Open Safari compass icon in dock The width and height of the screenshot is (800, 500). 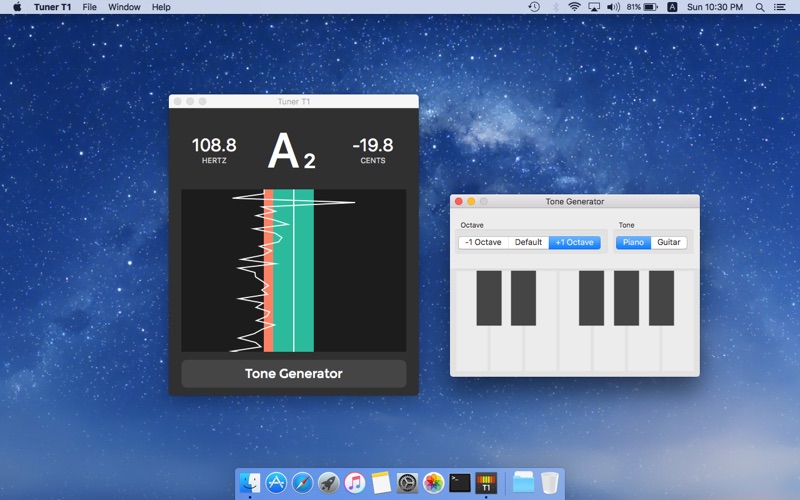(302, 482)
